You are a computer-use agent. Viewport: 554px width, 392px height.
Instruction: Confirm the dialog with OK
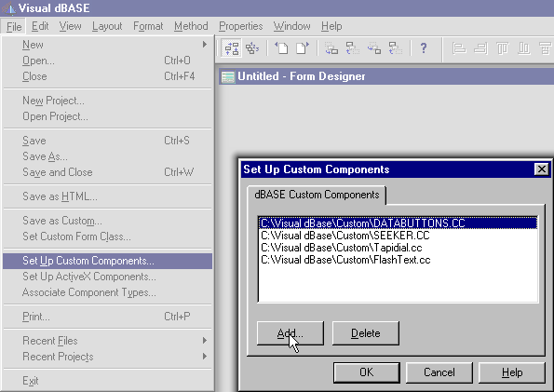click(367, 372)
